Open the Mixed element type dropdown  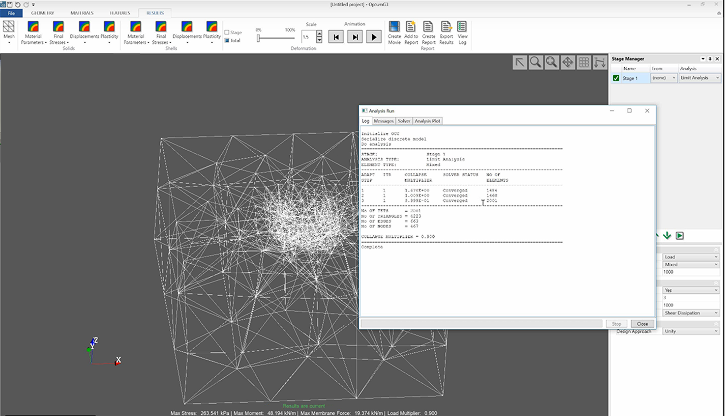tap(690, 264)
